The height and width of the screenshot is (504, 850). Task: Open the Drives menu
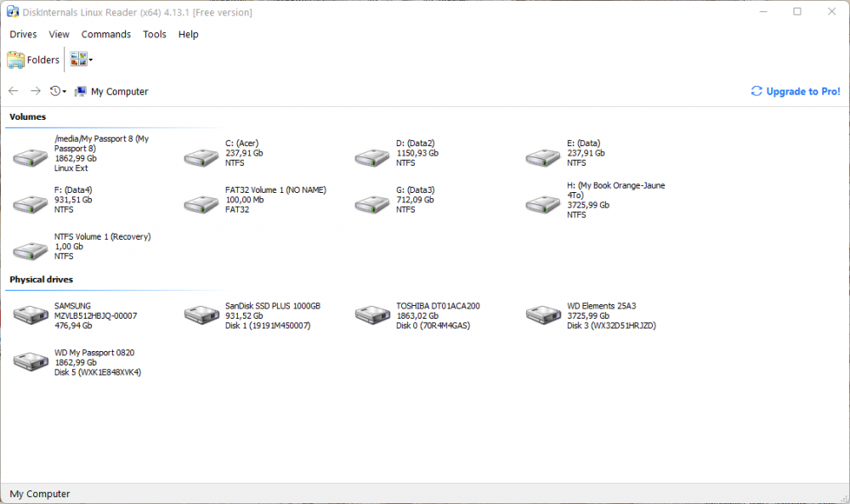click(x=23, y=34)
